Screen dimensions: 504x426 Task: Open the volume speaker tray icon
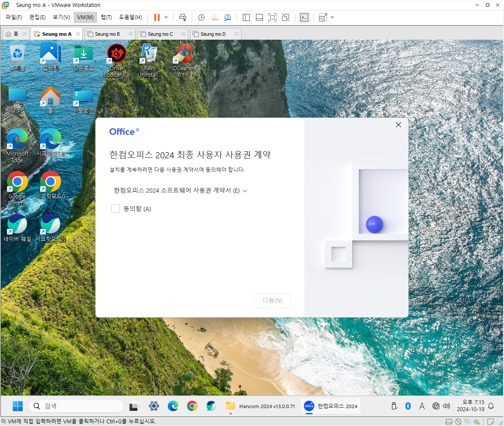[x=446, y=406]
